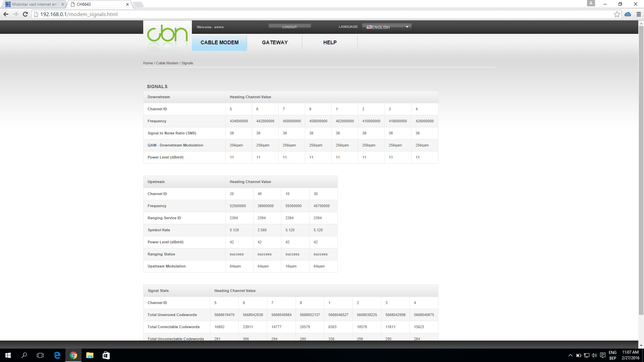Show hidden system tray icons
Viewport: 644px width, 362px height.
[570, 355]
